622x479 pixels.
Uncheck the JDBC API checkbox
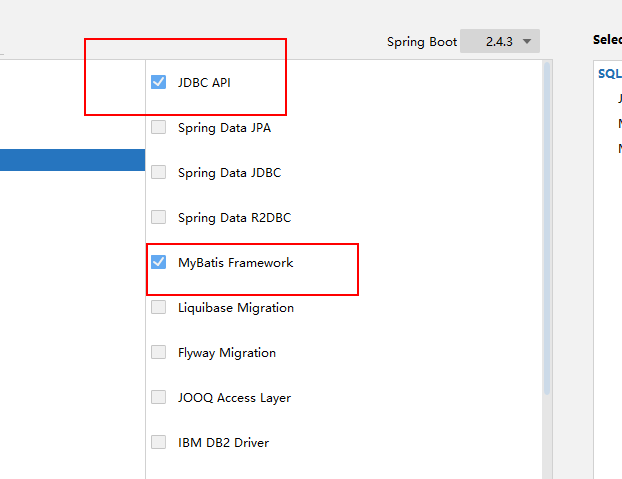click(x=158, y=82)
